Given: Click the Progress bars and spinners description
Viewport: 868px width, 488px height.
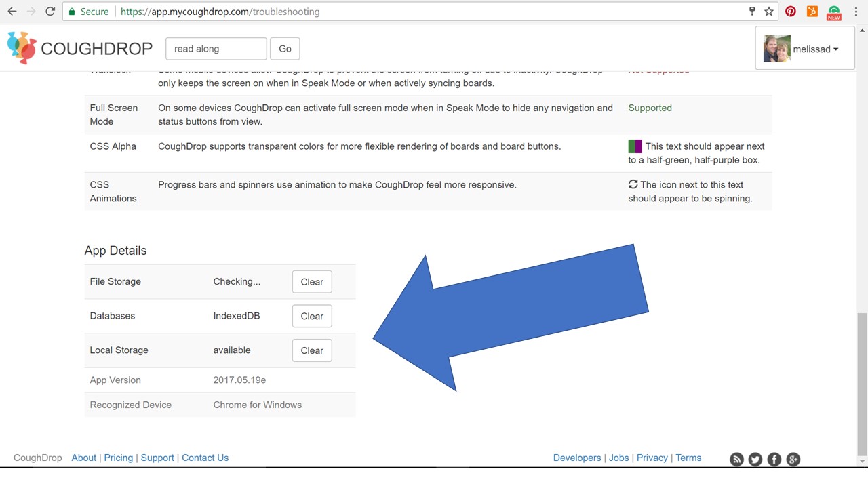Looking at the screenshot, I should point(337,184).
